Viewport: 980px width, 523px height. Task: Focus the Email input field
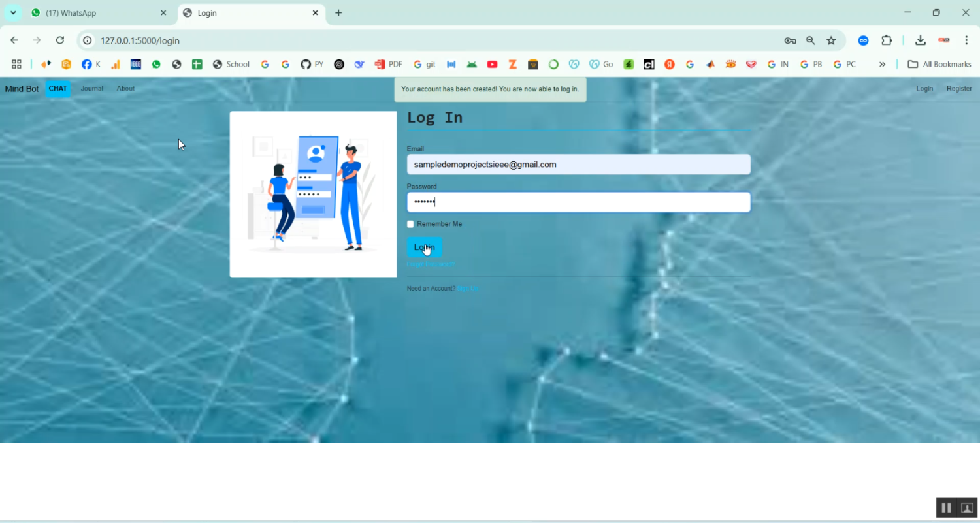578,165
